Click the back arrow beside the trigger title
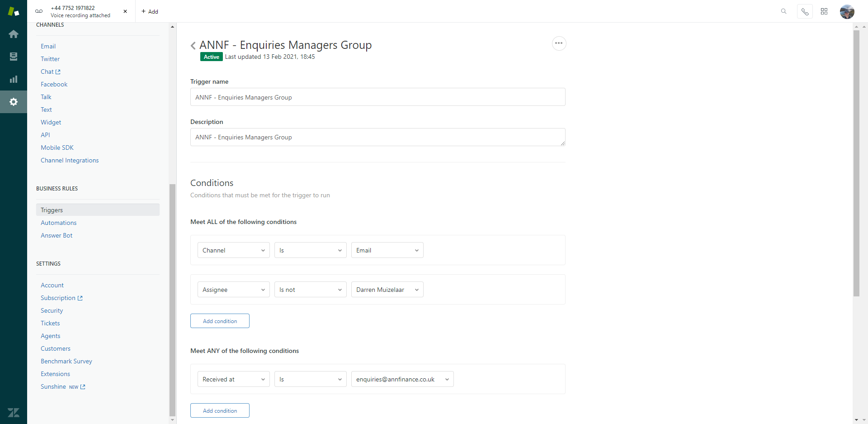 (193, 45)
